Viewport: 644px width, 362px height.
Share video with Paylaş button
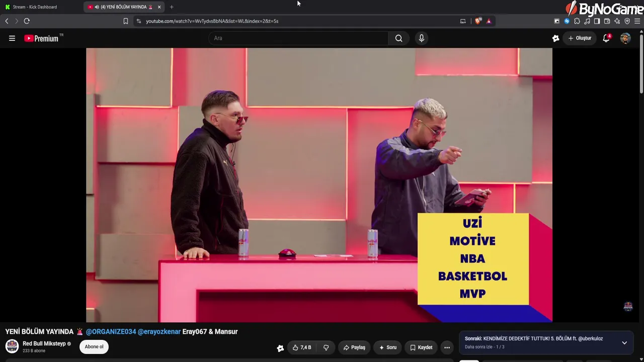click(x=354, y=347)
